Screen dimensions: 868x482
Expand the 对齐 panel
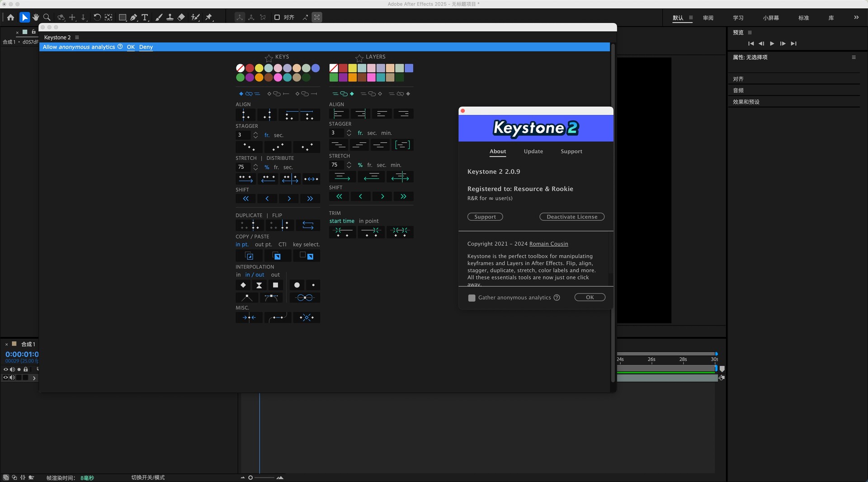click(x=738, y=79)
